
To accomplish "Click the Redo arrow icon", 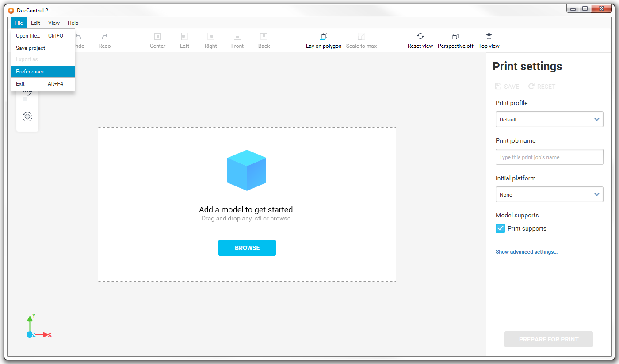I will point(105,37).
